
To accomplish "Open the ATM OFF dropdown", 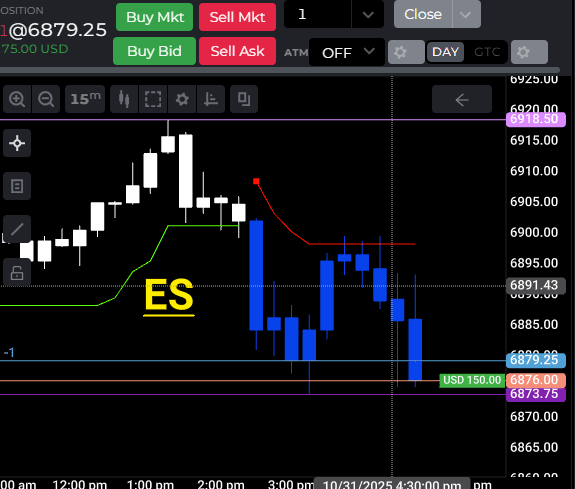I will click(x=347, y=52).
